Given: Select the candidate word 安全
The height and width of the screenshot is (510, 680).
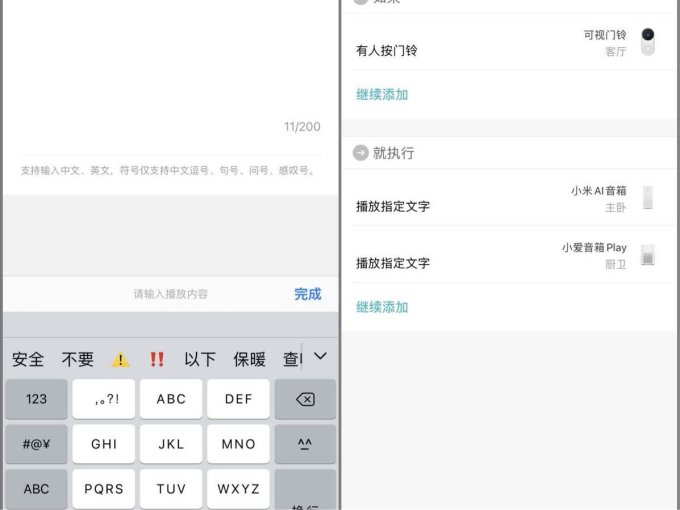Looking at the screenshot, I should click(28, 359).
